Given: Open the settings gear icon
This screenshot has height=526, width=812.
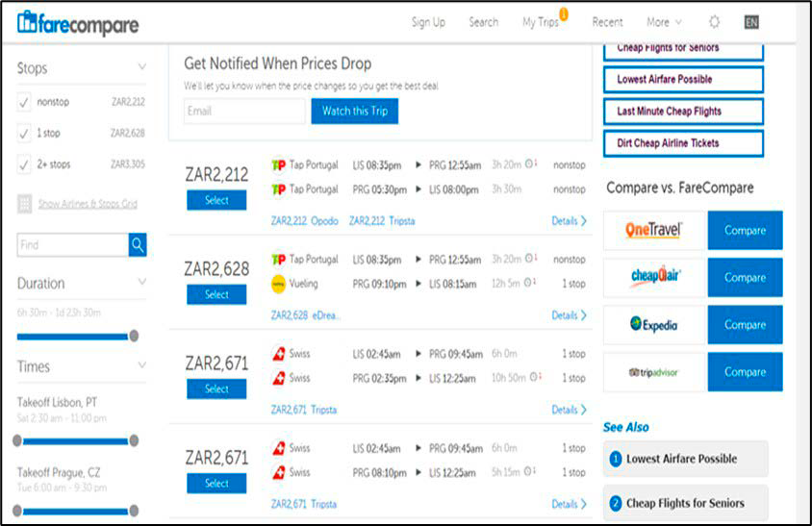Looking at the screenshot, I should (714, 22).
